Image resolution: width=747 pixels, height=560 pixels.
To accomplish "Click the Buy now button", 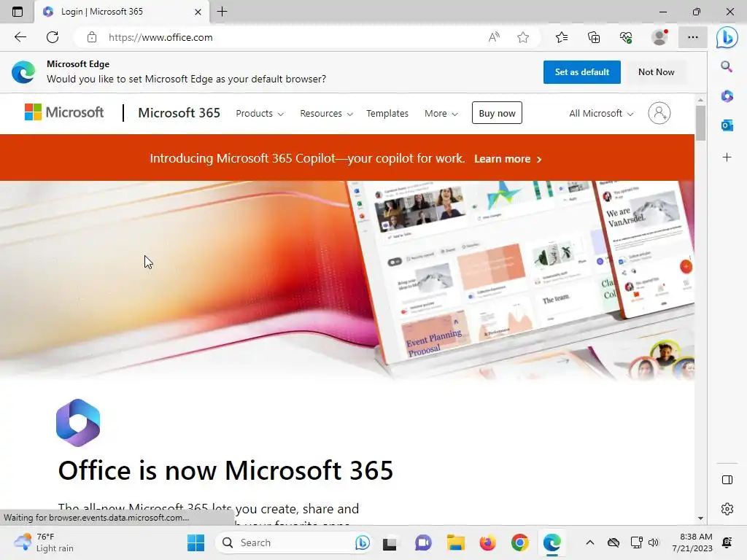I will 497,113.
